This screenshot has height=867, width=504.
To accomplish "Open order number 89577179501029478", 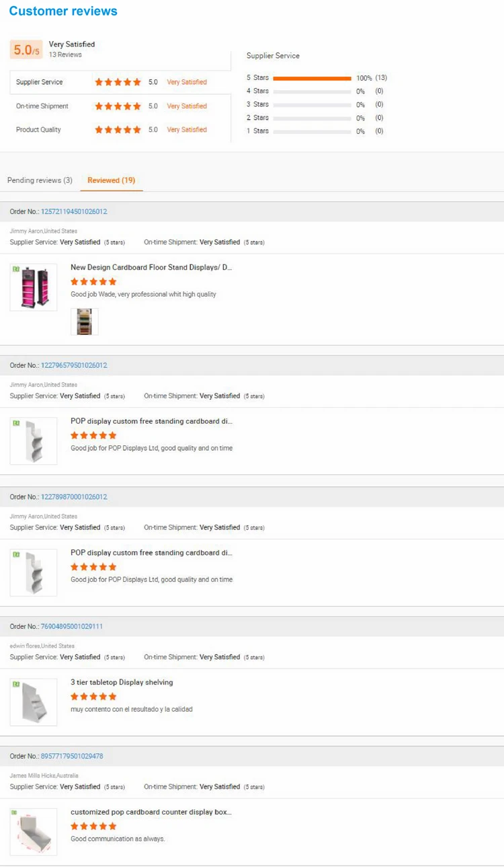I will (x=72, y=757).
